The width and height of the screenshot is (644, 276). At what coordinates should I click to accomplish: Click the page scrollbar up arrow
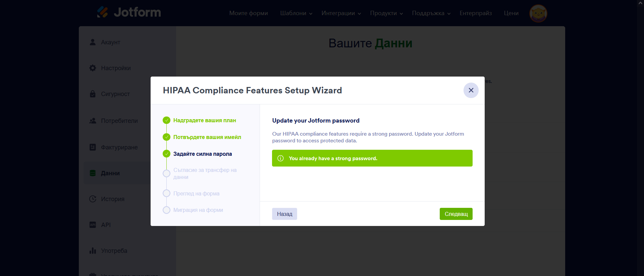641,3
